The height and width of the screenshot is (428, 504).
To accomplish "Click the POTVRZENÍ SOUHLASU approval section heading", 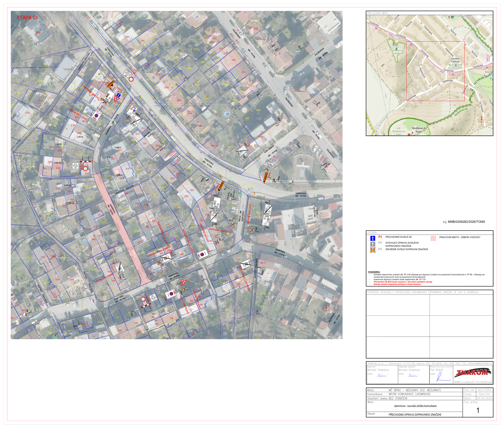I will (x=423, y=292).
